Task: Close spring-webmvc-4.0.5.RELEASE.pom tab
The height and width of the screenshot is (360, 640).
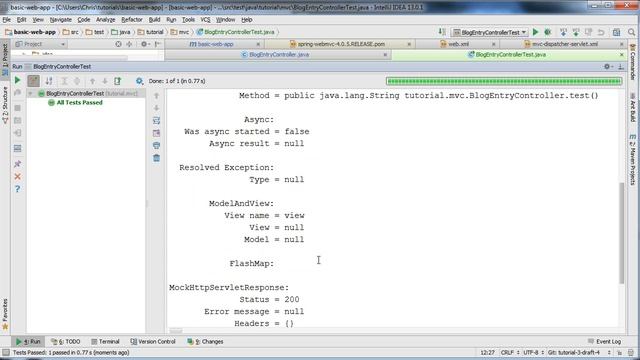Action: 409,44
